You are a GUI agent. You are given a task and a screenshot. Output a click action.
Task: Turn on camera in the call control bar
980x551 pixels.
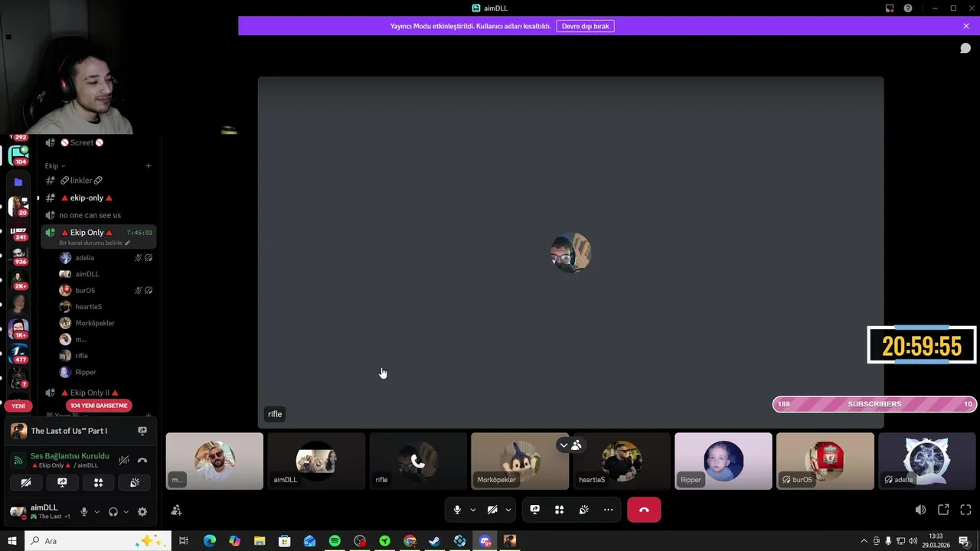(492, 510)
